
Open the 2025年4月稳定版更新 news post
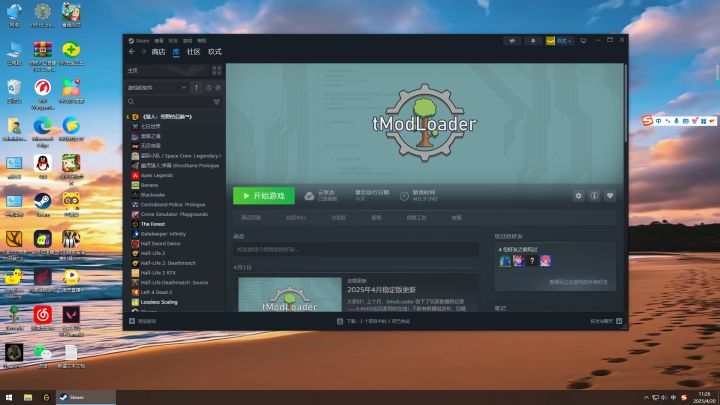coord(381,290)
